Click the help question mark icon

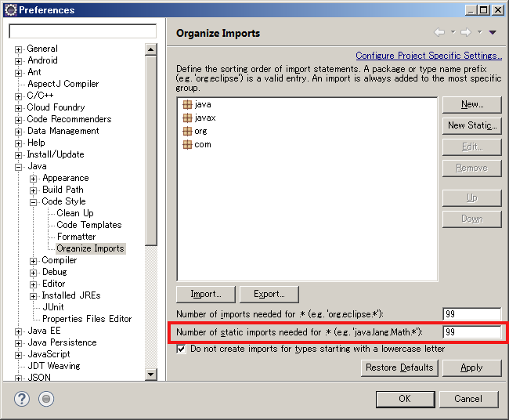22,399
